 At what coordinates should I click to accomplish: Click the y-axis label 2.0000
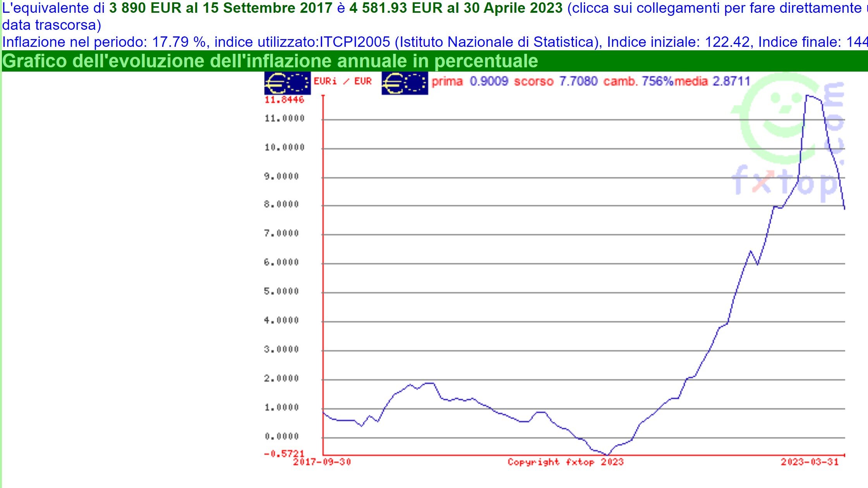[x=281, y=378]
